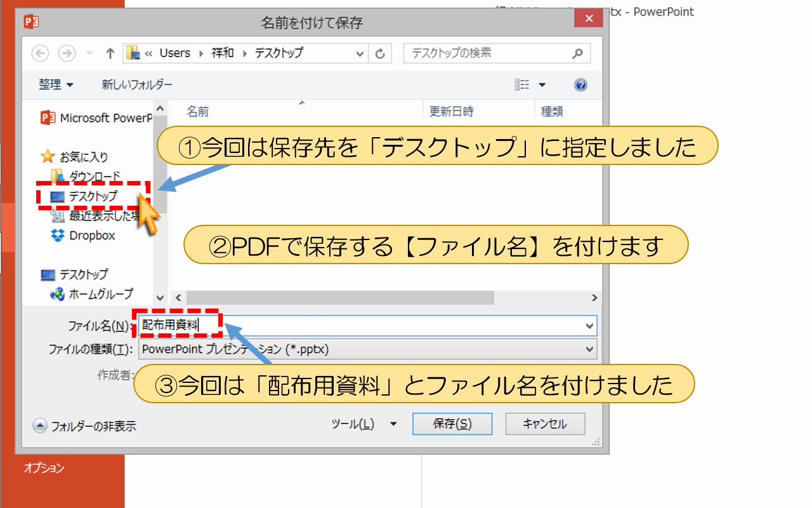This screenshot has width=812, height=508.
Task: Sort by 名前 column header
Action: click(198, 112)
